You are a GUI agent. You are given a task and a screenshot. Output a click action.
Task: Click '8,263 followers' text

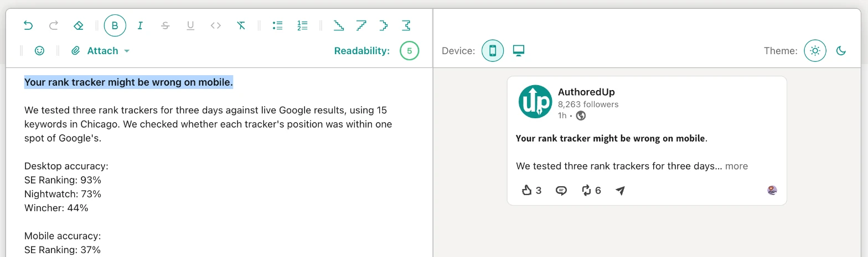[588, 104]
